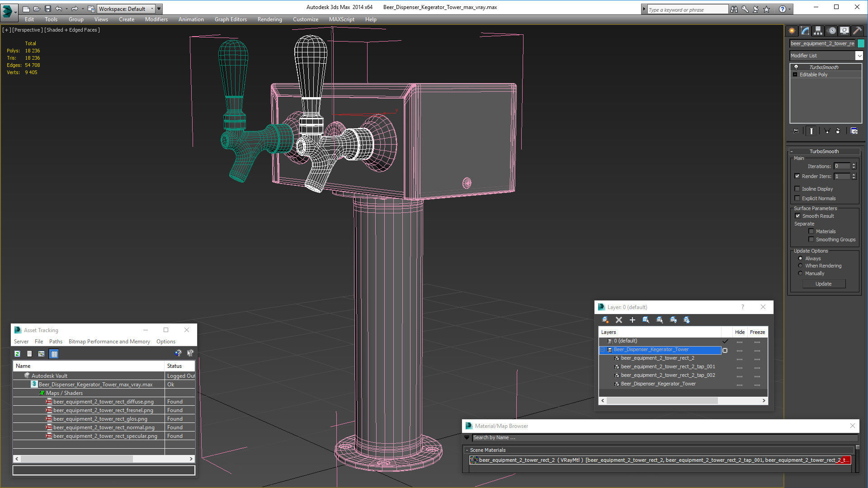Select When Rendering update option
The height and width of the screenshot is (488, 868).
tap(801, 266)
